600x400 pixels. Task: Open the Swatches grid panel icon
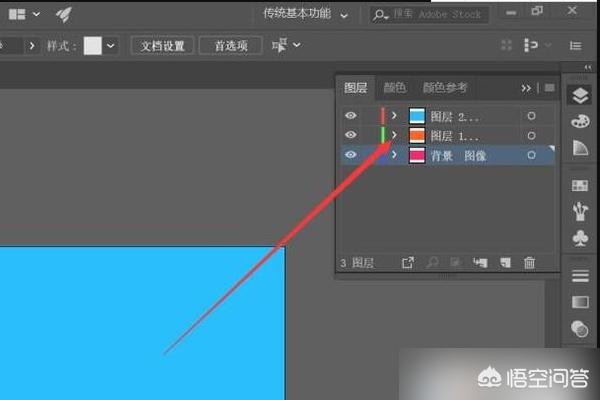pyautogui.click(x=579, y=185)
